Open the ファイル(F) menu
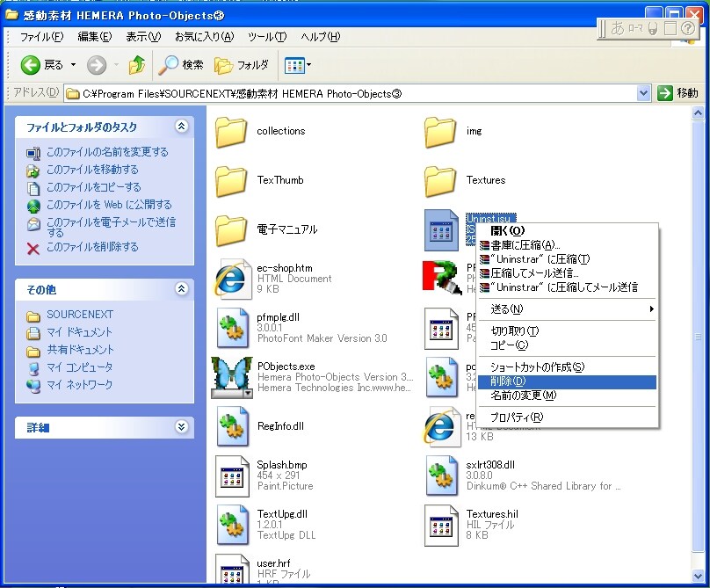The height and width of the screenshot is (588, 710). pos(41,37)
